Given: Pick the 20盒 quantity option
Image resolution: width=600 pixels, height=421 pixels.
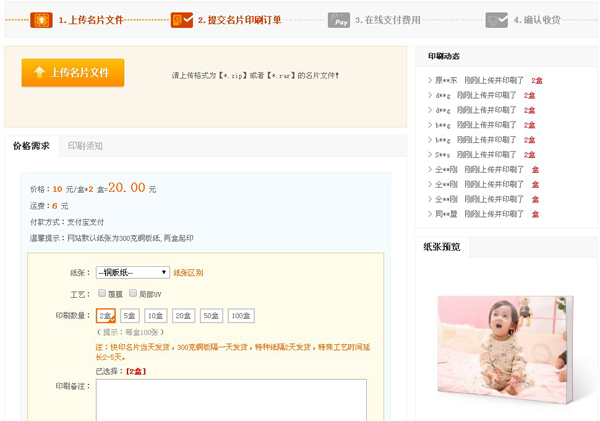Looking at the screenshot, I should [183, 316].
